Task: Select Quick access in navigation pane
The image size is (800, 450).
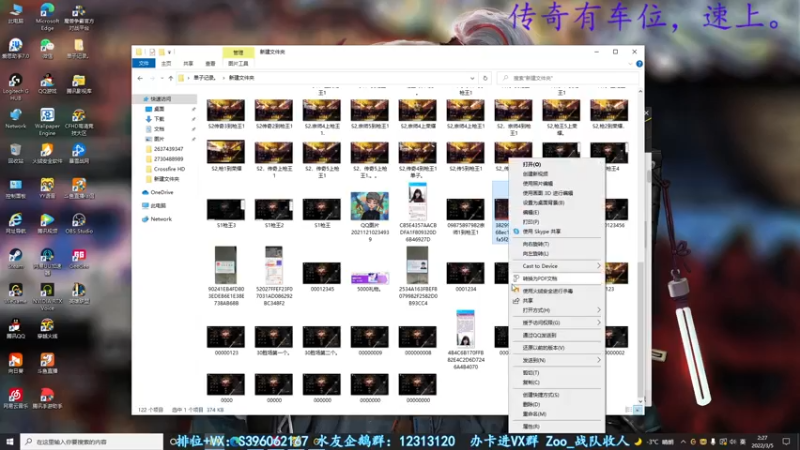Action: pyautogui.click(x=161, y=99)
